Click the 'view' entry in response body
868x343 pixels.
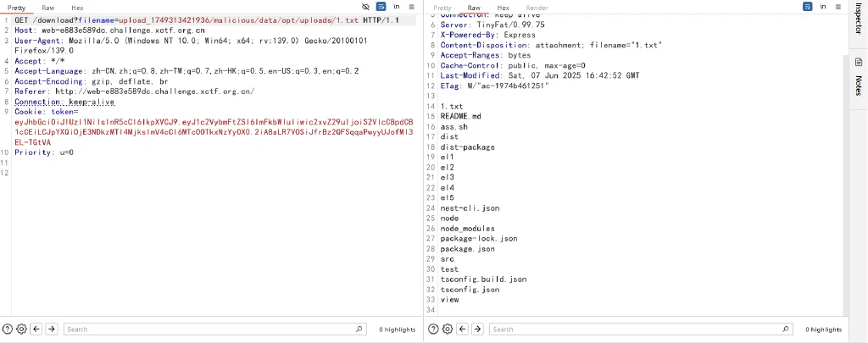pyautogui.click(x=449, y=299)
